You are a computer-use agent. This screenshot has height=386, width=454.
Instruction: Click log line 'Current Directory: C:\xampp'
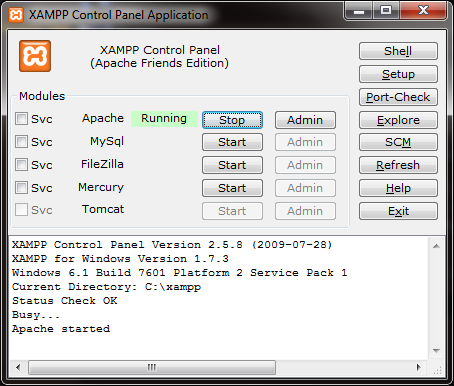pyautogui.click(x=107, y=287)
